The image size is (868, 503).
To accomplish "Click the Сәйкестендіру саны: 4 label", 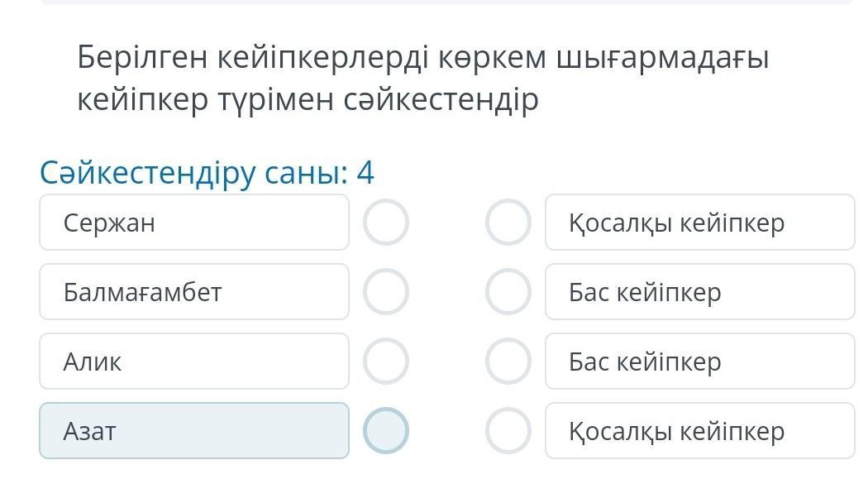I will pos(207,173).
